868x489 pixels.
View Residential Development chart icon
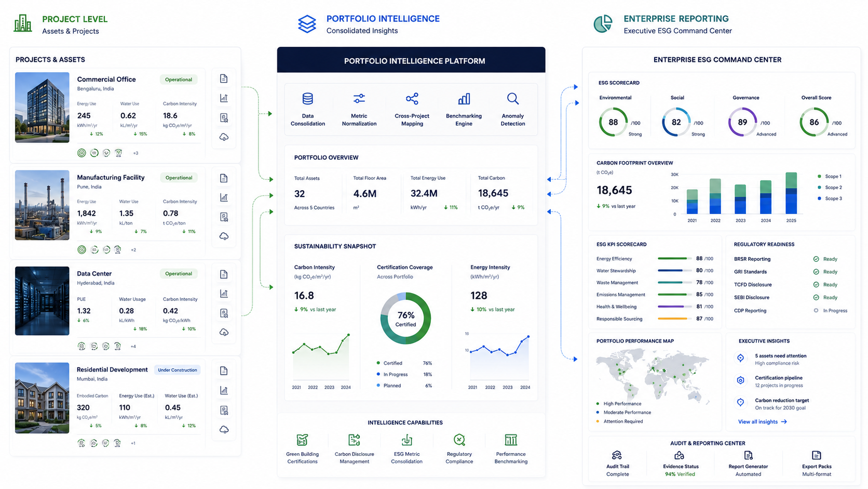pyautogui.click(x=224, y=390)
